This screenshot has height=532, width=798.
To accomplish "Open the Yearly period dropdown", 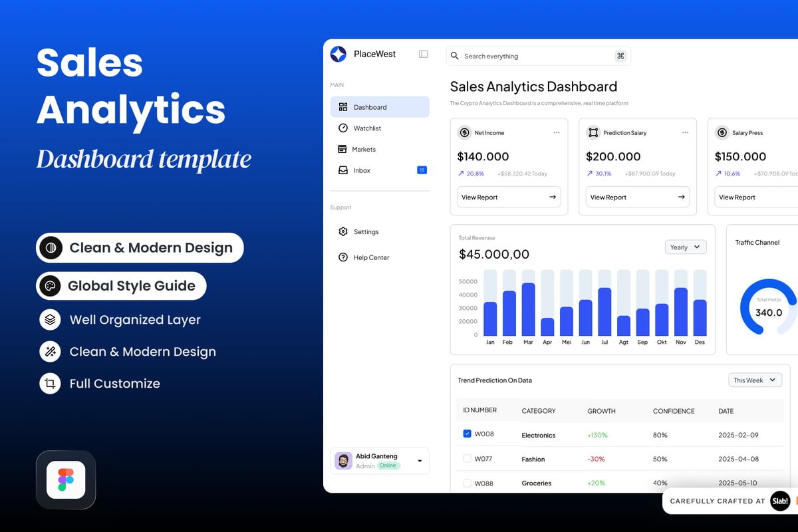I will point(685,247).
